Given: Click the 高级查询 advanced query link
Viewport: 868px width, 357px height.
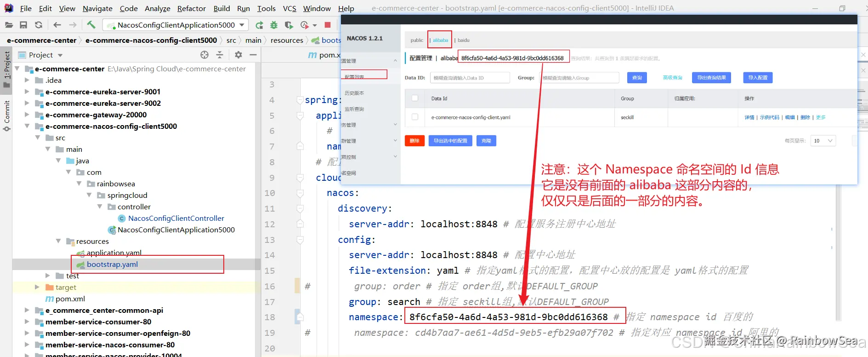Looking at the screenshot, I should tap(672, 78).
